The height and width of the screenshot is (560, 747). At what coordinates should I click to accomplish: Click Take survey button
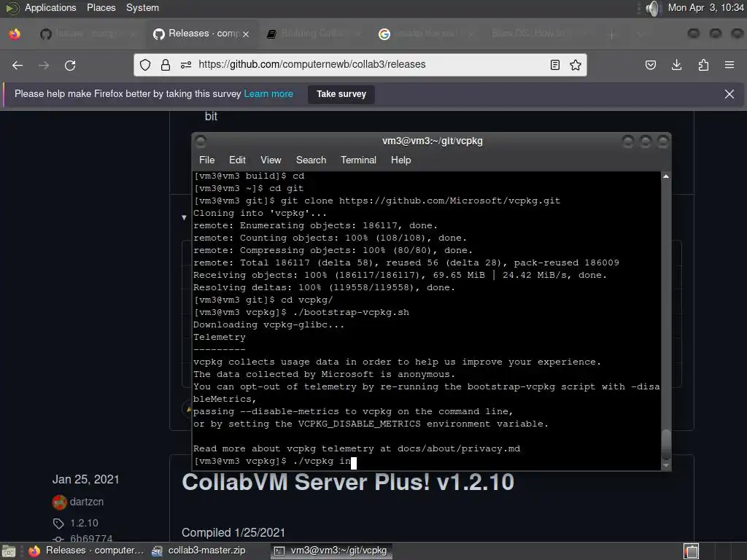point(341,94)
